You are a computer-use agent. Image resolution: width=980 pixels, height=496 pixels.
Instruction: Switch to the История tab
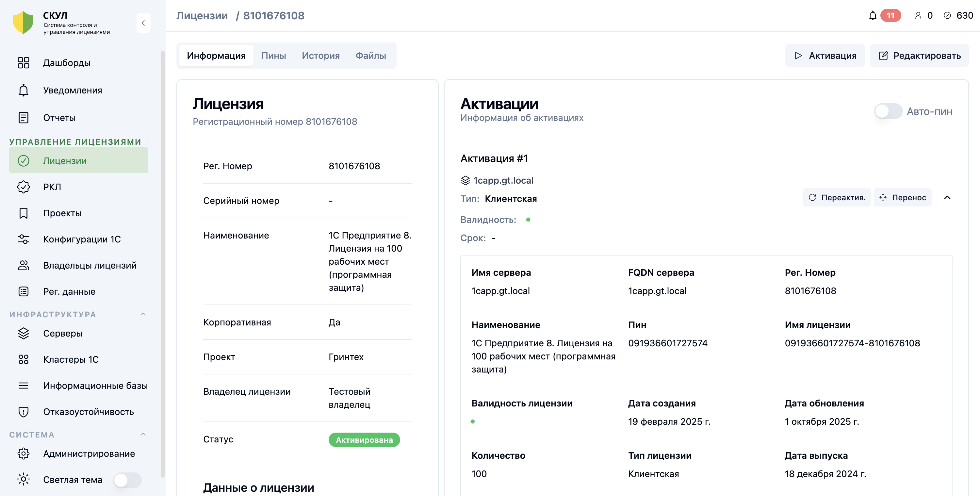pyautogui.click(x=321, y=56)
